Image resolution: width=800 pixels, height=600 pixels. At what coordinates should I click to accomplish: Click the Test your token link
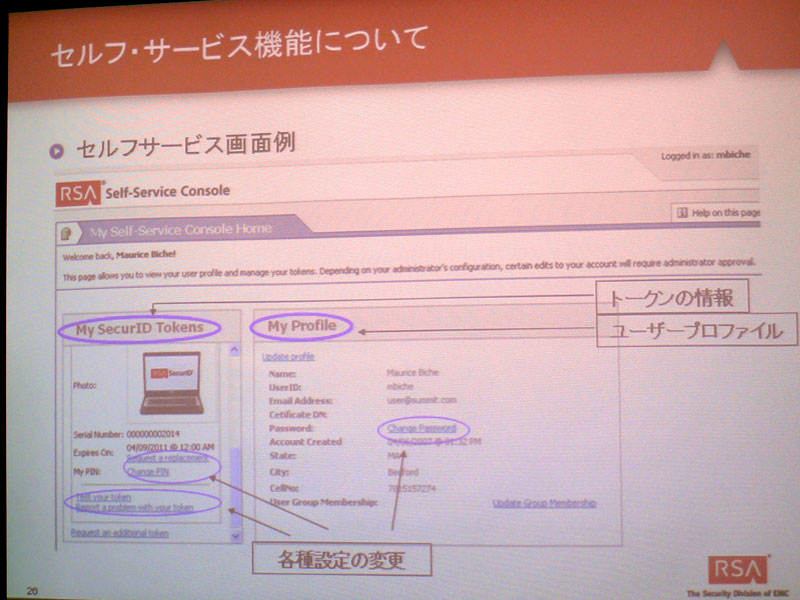click(103, 496)
